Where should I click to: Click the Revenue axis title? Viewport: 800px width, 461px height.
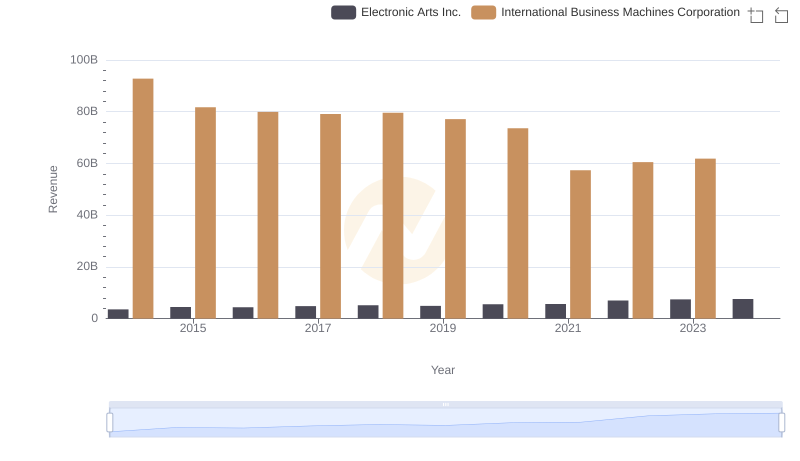click(x=53, y=189)
